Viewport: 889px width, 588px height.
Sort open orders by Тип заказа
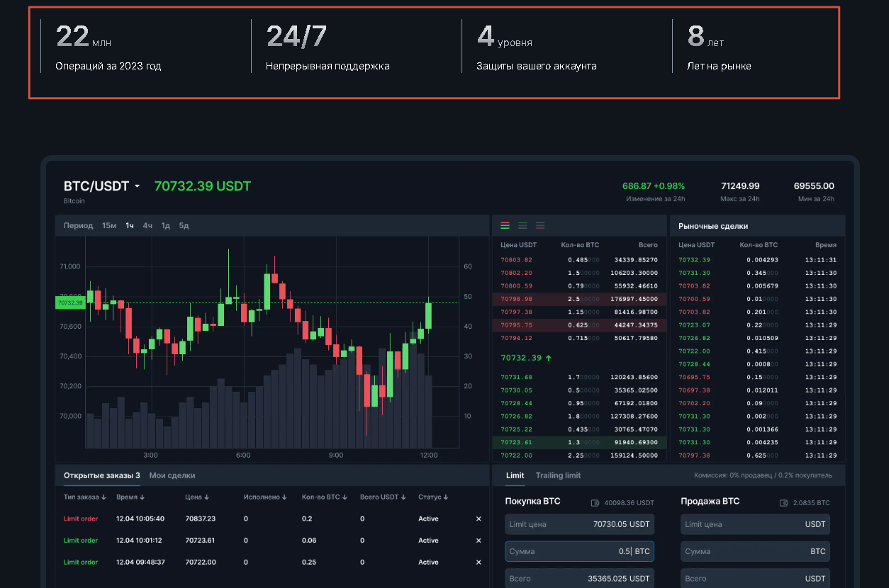85,497
